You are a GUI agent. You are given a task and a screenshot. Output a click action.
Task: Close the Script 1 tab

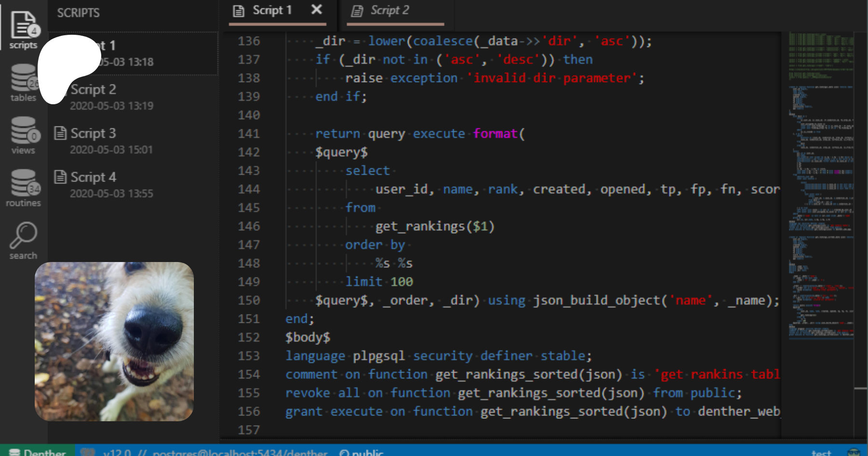coord(316,10)
